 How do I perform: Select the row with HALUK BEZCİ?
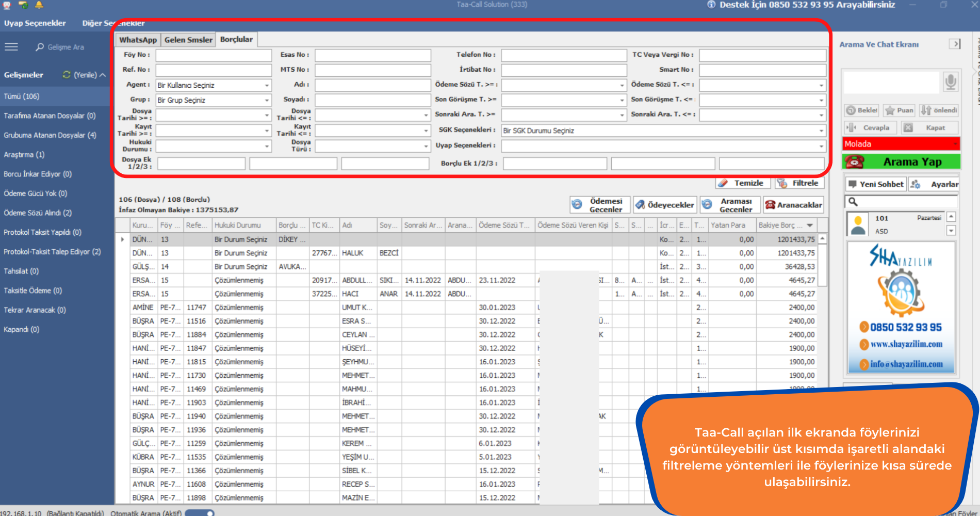point(467,253)
